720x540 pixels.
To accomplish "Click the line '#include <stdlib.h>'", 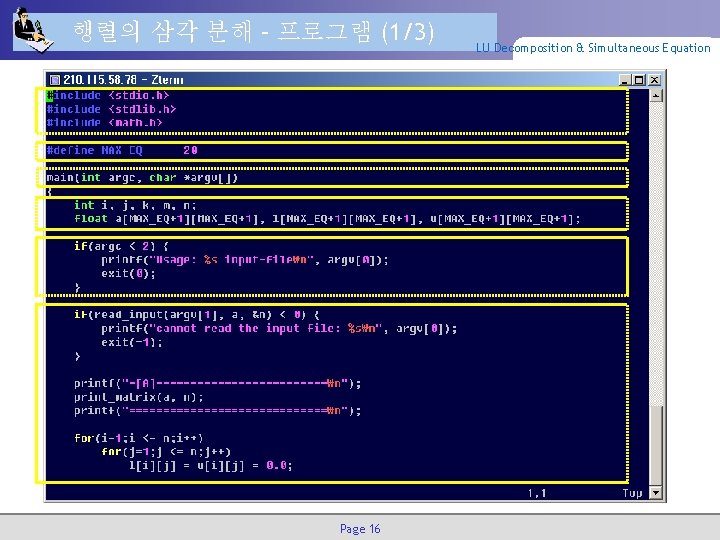I will [x=111, y=109].
